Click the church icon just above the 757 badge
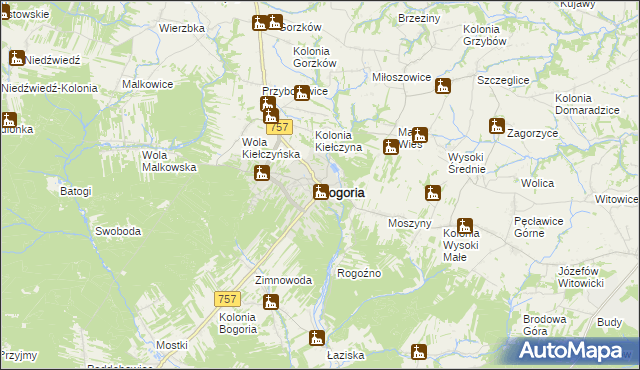The height and width of the screenshot is (370, 640). click(x=271, y=116)
